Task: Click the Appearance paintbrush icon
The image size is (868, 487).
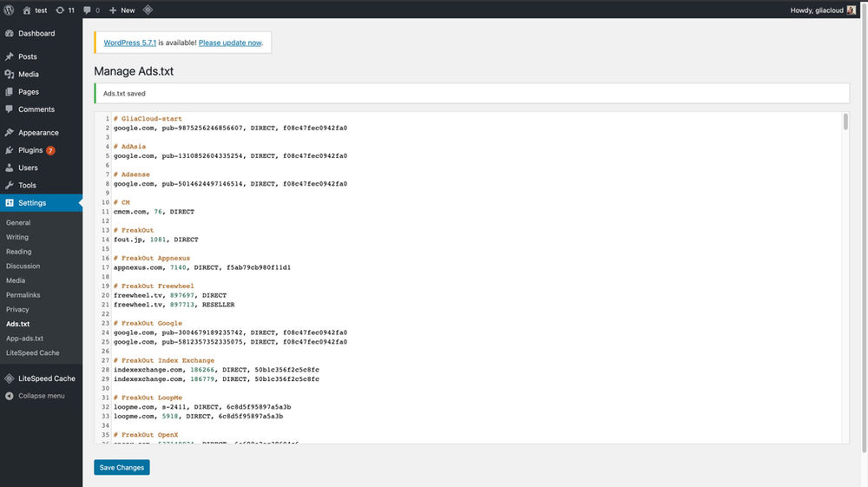Action: 10,133
